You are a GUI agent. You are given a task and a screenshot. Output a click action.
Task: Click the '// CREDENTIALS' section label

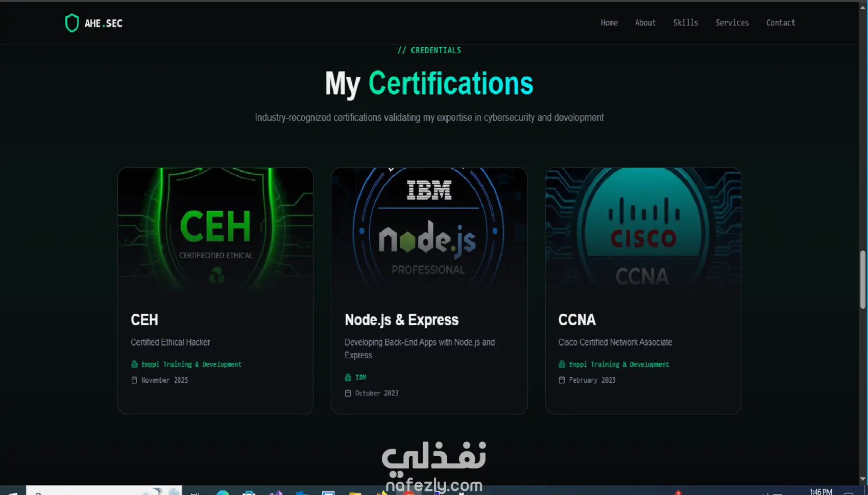click(429, 50)
